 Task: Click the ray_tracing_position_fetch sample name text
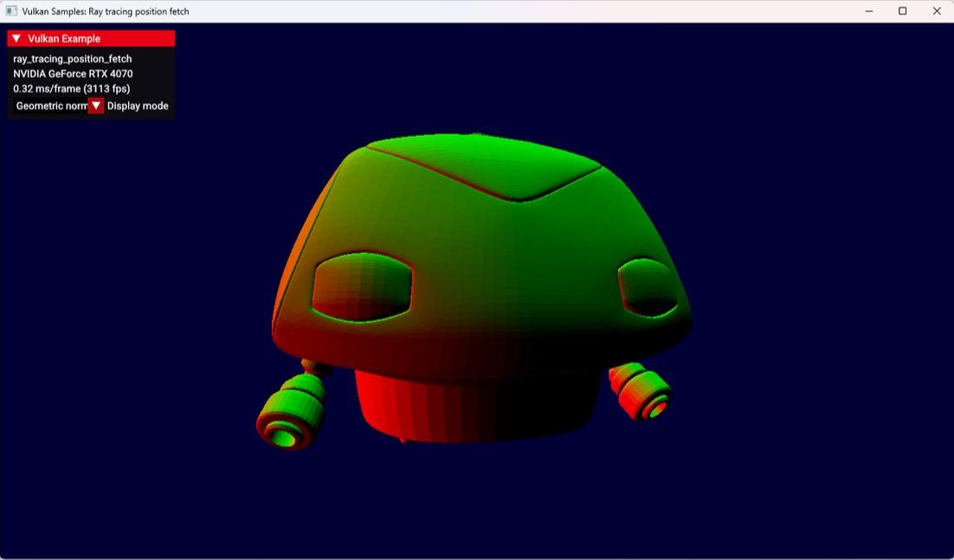[73, 59]
